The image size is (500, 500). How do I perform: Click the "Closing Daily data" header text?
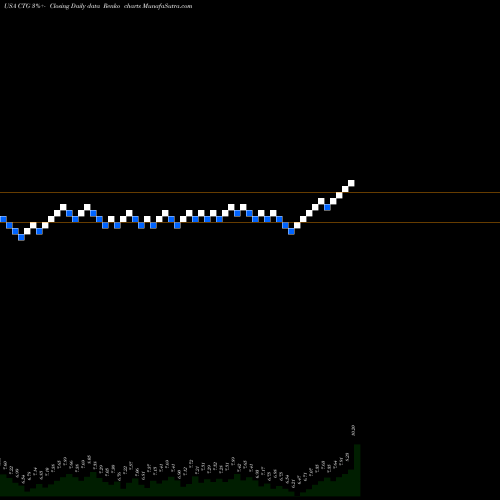(75, 6)
